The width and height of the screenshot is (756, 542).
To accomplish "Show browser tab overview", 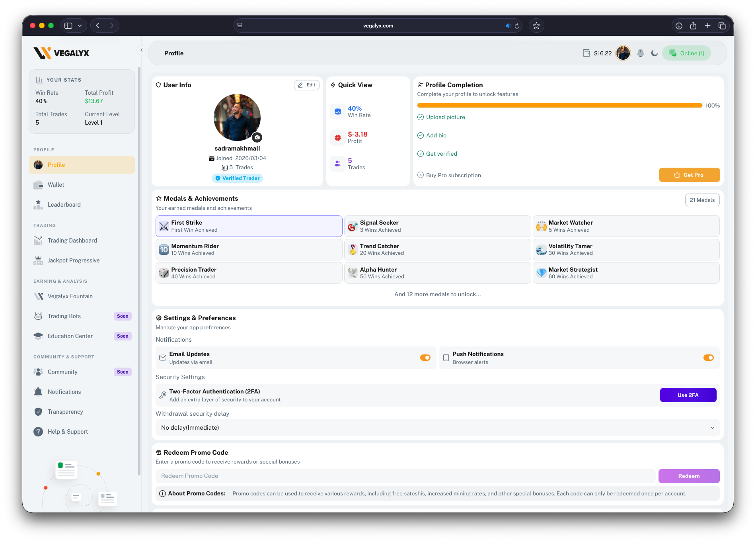I will tap(722, 25).
